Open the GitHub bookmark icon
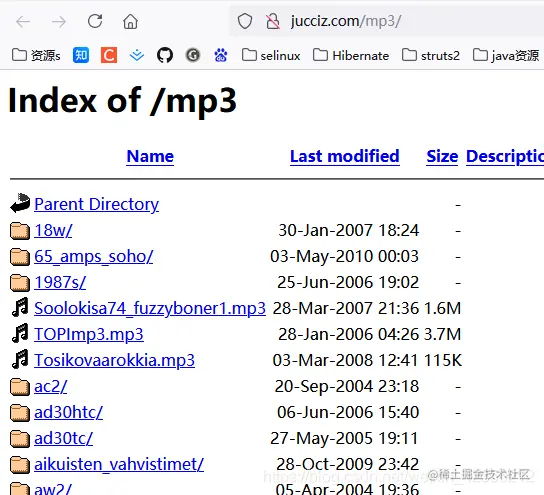The height and width of the screenshot is (495, 544). coord(165,55)
